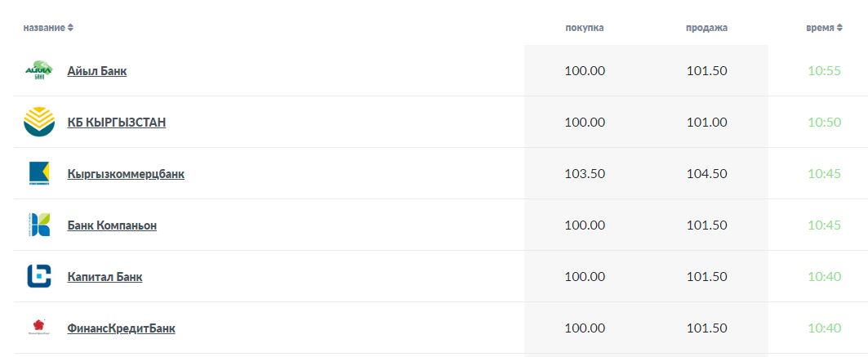Viewport: 868px width, 357px height.
Task: Click the Кыргызкоммерцбанк logo icon
Action: (x=38, y=173)
